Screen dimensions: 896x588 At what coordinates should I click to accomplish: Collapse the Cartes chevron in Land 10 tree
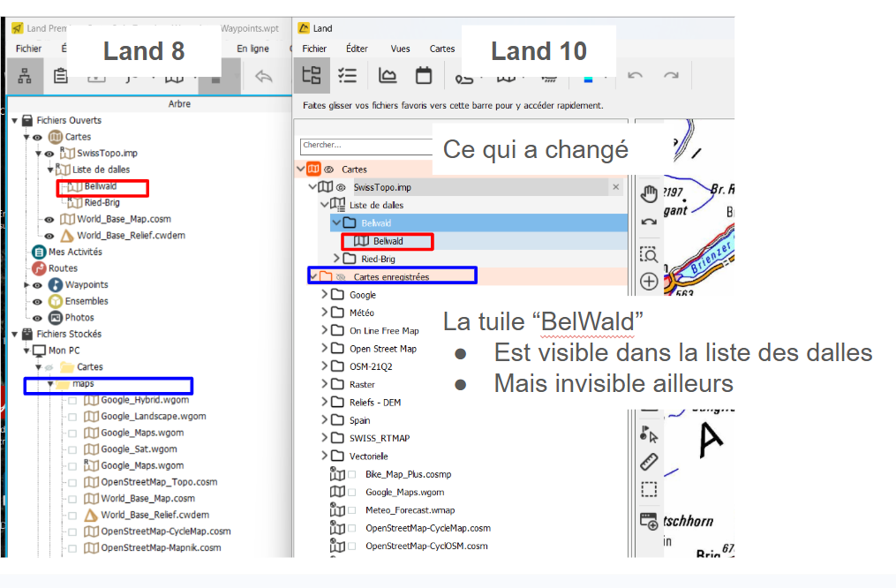(x=301, y=169)
